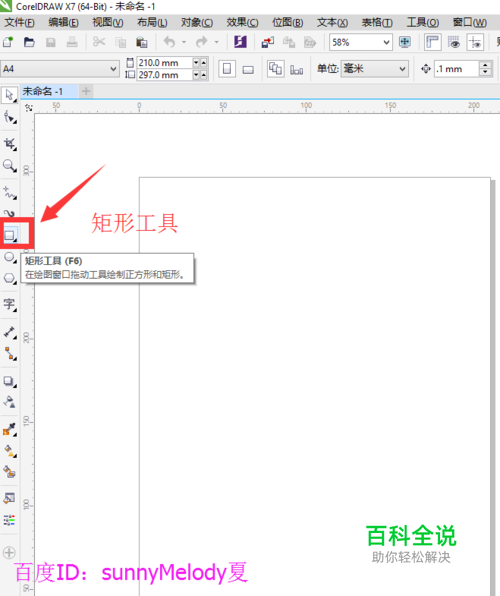Create a new document
This screenshot has height=596, width=500.
click(8, 42)
